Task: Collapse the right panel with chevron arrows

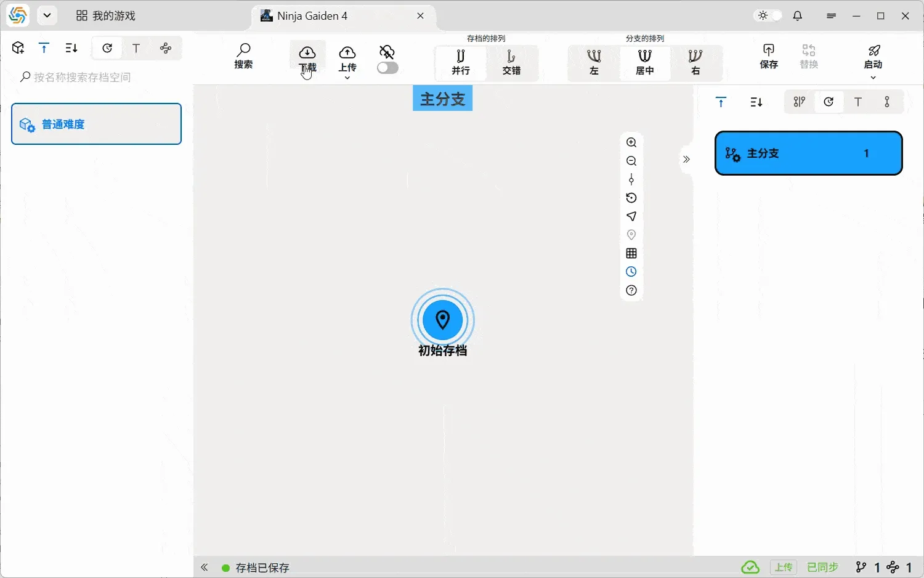Action: [x=686, y=159]
